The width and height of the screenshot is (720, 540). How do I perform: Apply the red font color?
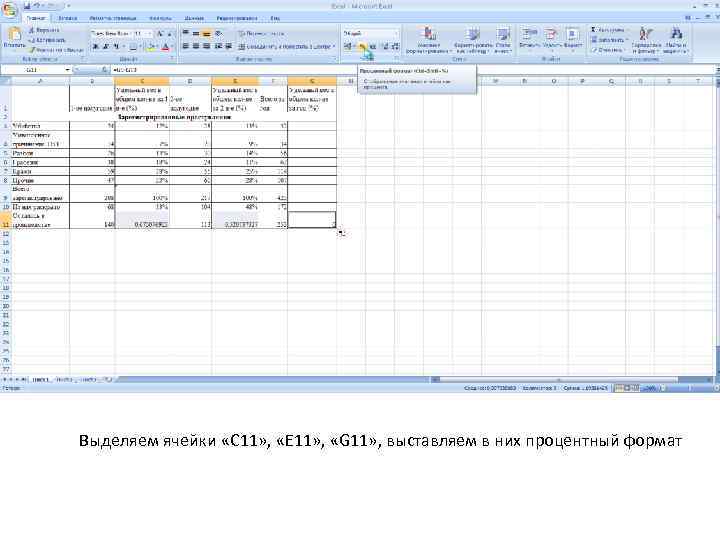point(165,47)
